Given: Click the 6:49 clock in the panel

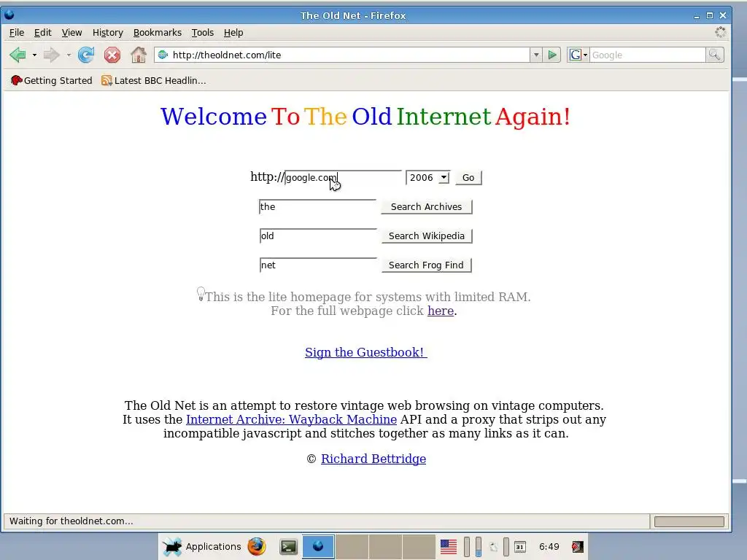Looking at the screenshot, I should click(x=549, y=547).
